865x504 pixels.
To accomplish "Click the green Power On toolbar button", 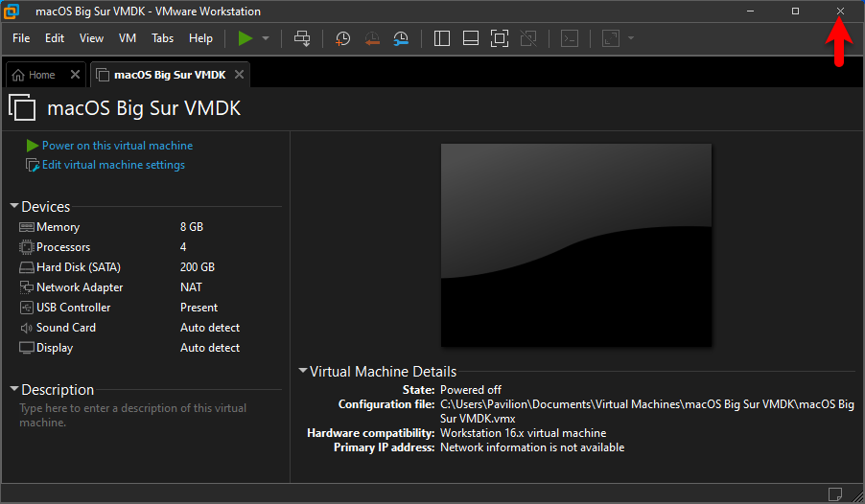I will (245, 38).
